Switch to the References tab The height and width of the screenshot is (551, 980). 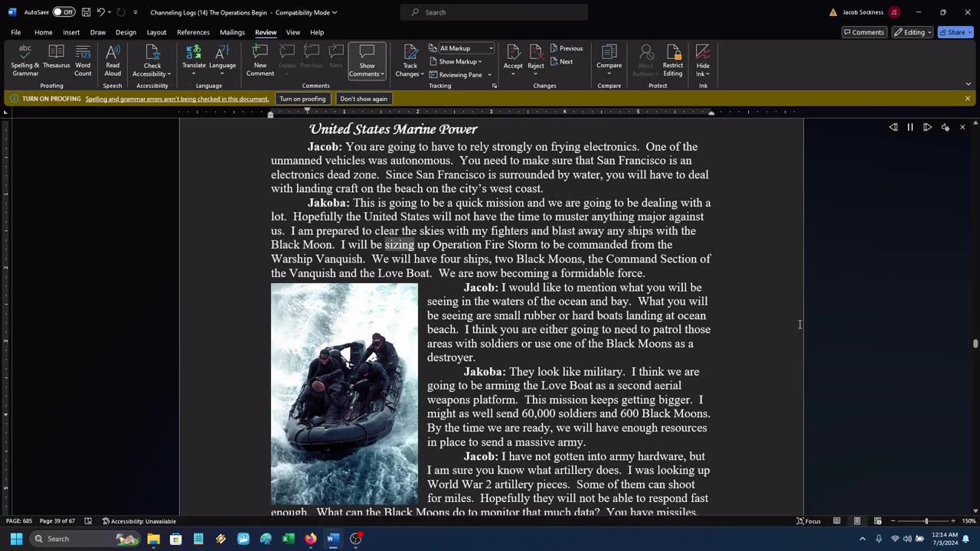pyautogui.click(x=193, y=32)
